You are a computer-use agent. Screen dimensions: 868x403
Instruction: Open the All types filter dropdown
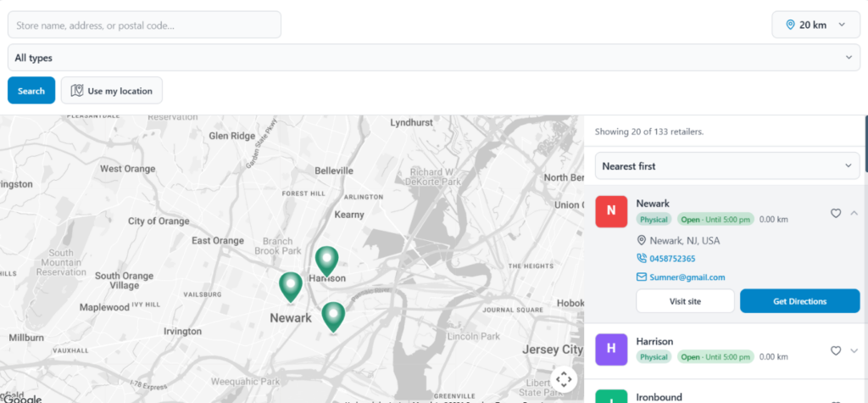click(434, 58)
